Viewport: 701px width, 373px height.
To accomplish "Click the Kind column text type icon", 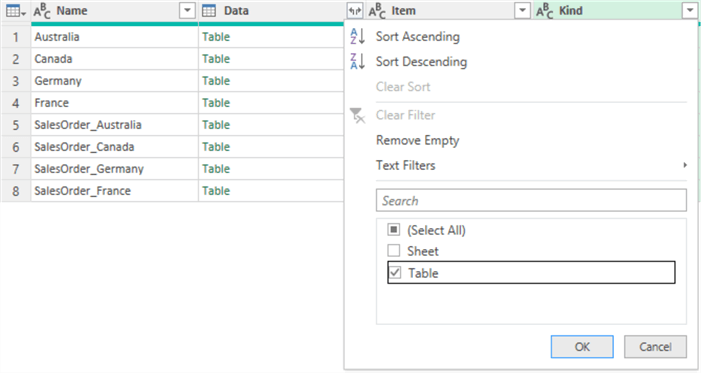I will [545, 11].
